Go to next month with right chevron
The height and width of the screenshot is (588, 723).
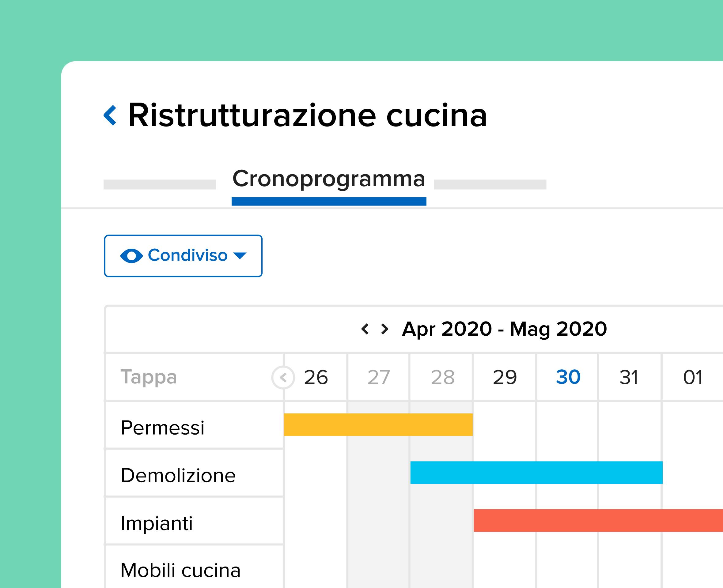(x=384, y=329)
